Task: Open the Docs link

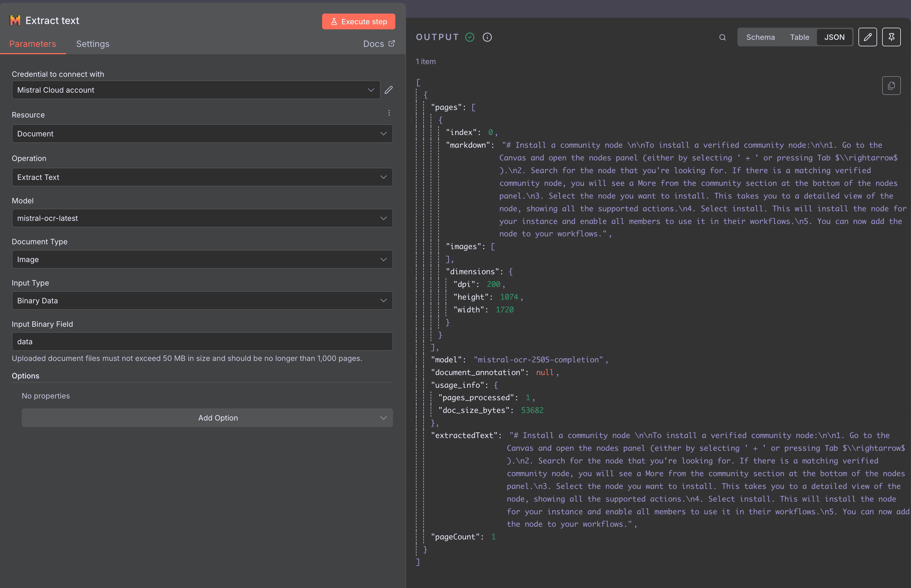Action: pos(379,43)
